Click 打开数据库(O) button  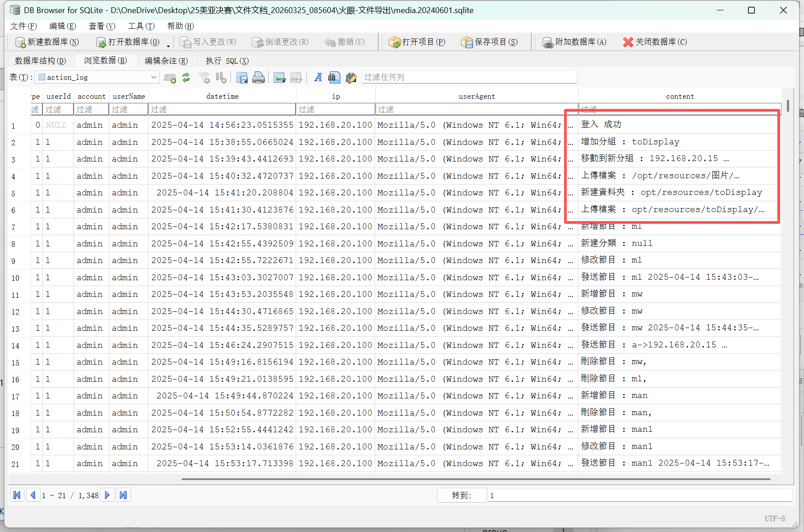[128, 42]
